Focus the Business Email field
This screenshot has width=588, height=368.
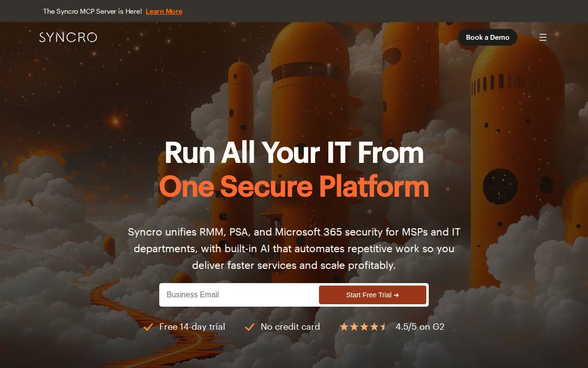coord(239,295)
